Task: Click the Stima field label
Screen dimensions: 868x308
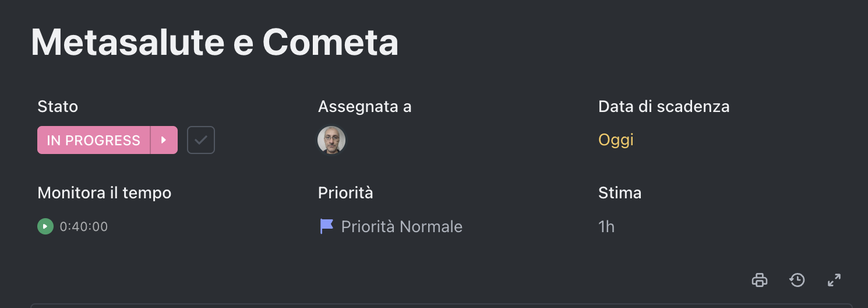Action: 620,192
